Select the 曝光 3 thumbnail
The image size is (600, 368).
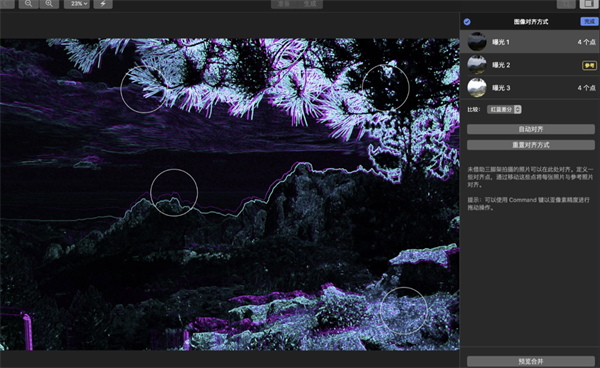pos(477,88)
